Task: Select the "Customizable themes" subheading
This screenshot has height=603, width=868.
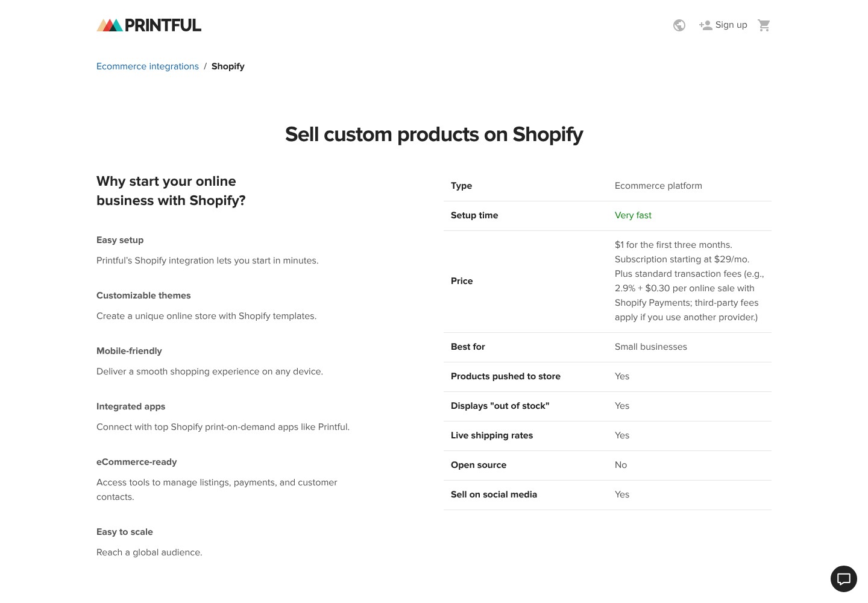Action: tap(143, 295)
